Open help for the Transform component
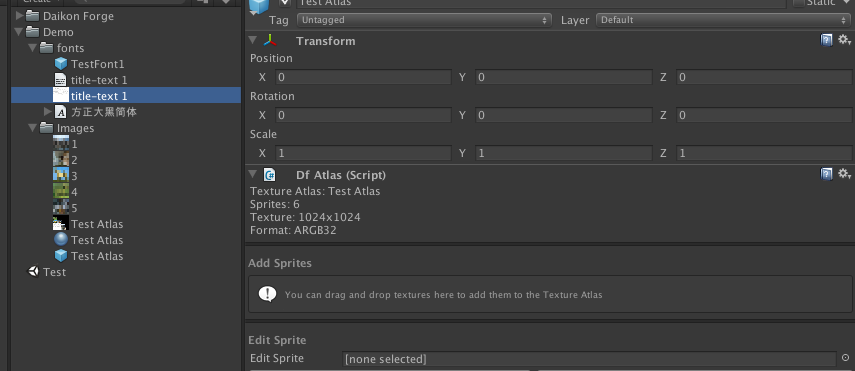Viewport: 855px width, 371px height. tap(827, 40)
